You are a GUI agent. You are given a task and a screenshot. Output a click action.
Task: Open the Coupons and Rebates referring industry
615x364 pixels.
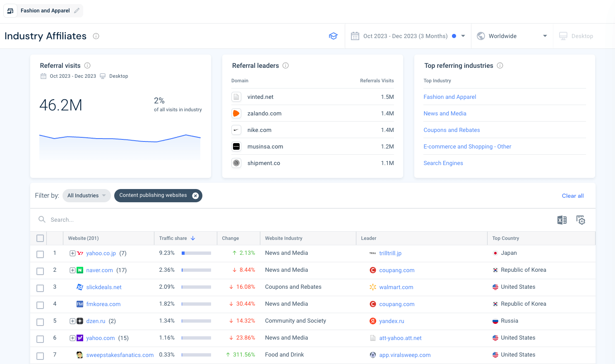[x=452, y=130]
